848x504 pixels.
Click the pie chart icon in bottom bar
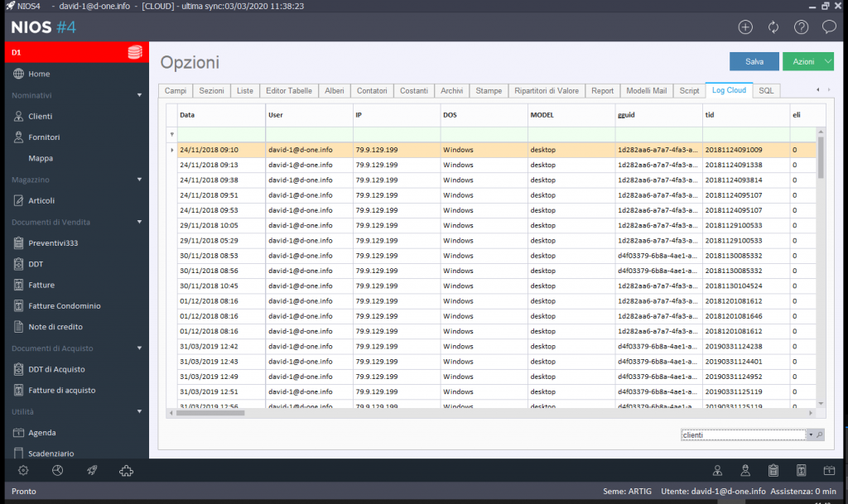point(57,471)
